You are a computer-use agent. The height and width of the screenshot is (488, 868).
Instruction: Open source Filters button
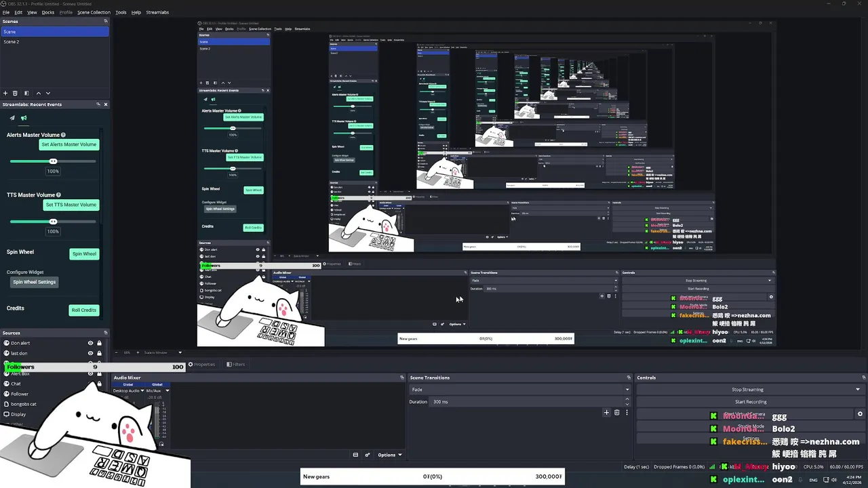coord(235,365)
